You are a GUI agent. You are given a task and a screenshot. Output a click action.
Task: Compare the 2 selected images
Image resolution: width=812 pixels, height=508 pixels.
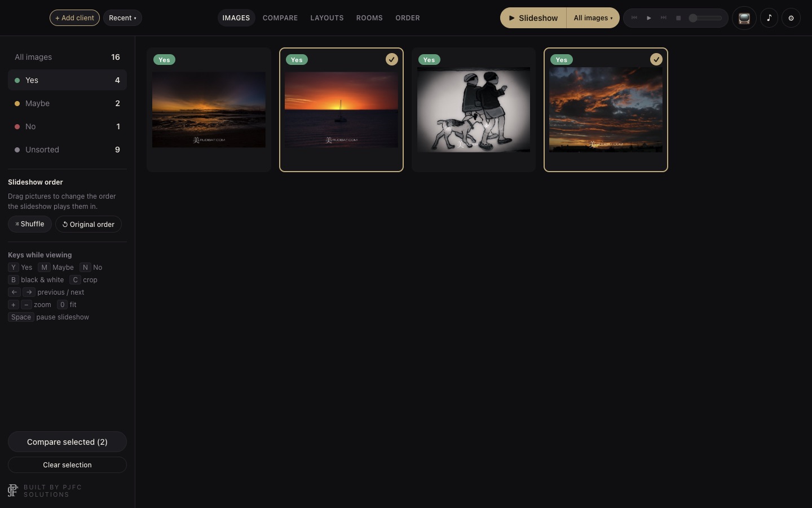coord(67,442)
